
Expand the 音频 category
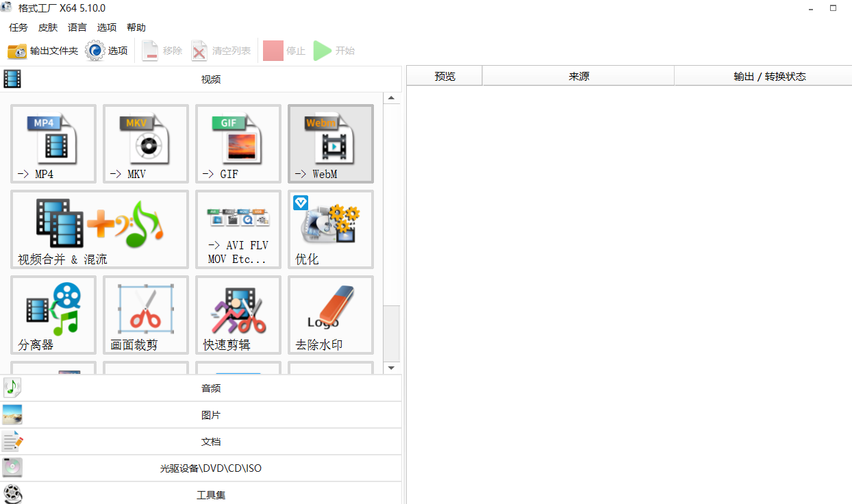201,388
